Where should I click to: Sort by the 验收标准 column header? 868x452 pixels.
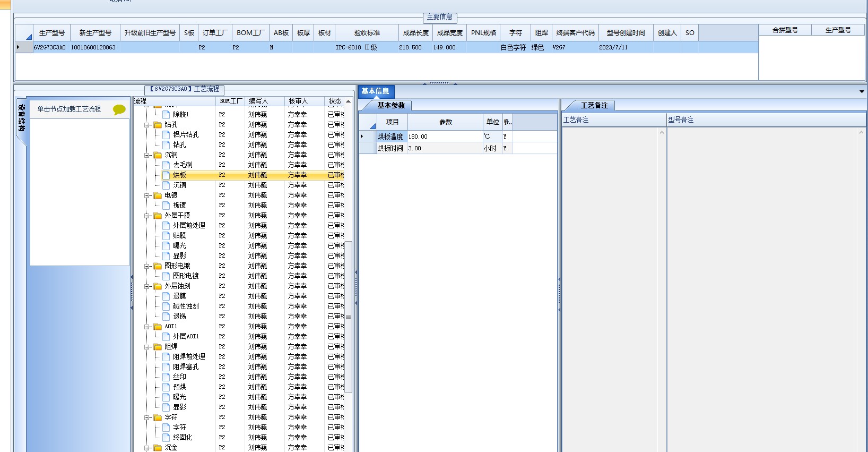367,33
